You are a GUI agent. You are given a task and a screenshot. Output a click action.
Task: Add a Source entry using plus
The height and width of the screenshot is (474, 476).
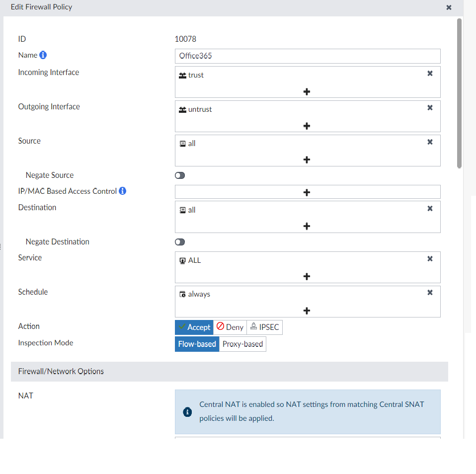pos(307,160)
